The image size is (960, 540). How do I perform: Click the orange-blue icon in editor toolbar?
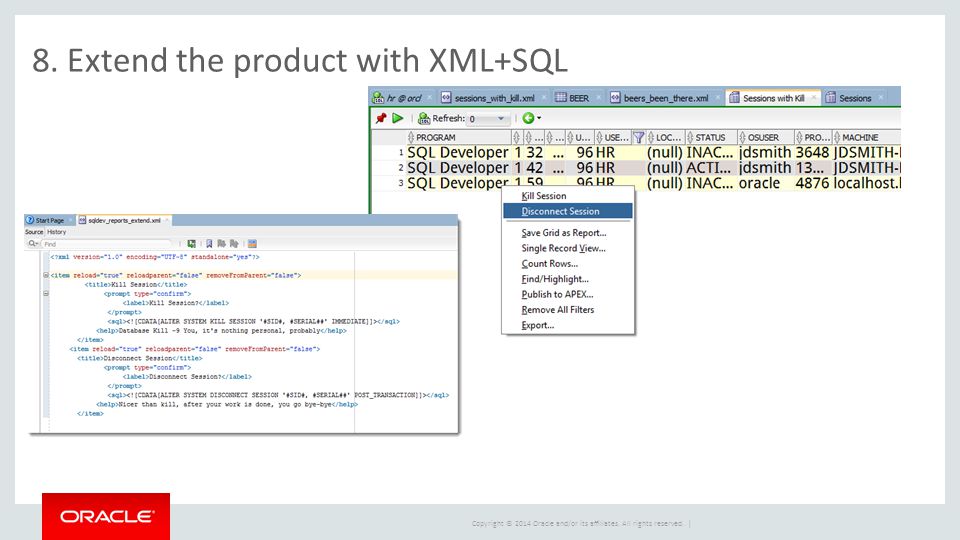252,244
